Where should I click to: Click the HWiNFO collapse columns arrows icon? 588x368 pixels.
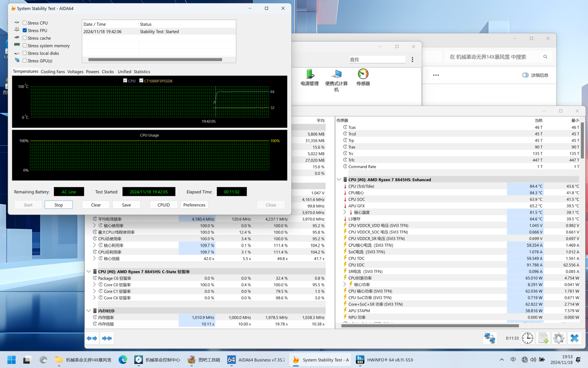(x=107, y=338)
